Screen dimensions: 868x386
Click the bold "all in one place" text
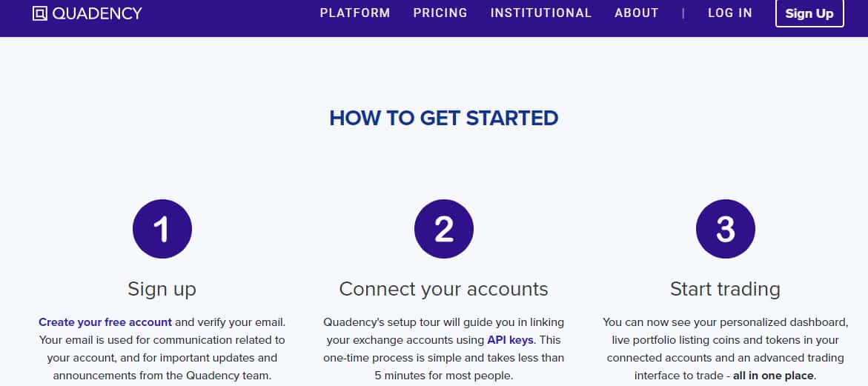tap(773, 376)
